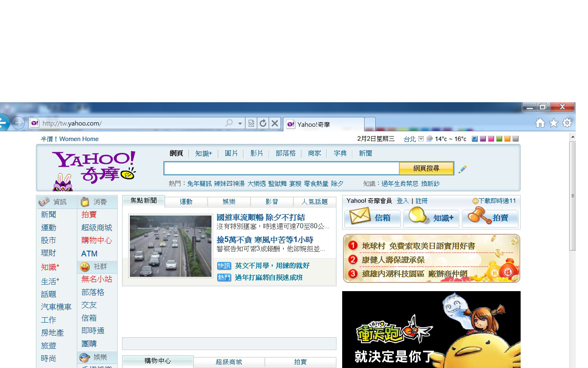Viewport: 588px width, 368px height.
Task: Pick the orange theme color swatch
Action: [x=507, y=139]
